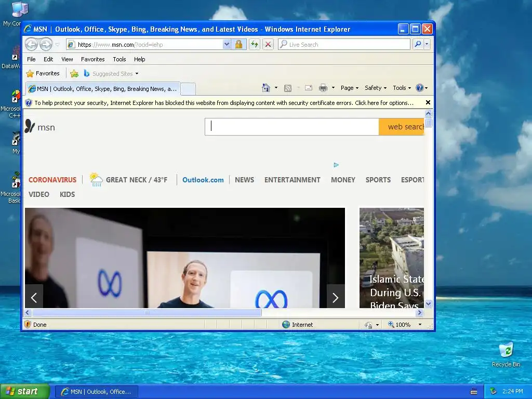
Task: Open the Edit menu
Action: pyautogui.click(x=48, y=59)
